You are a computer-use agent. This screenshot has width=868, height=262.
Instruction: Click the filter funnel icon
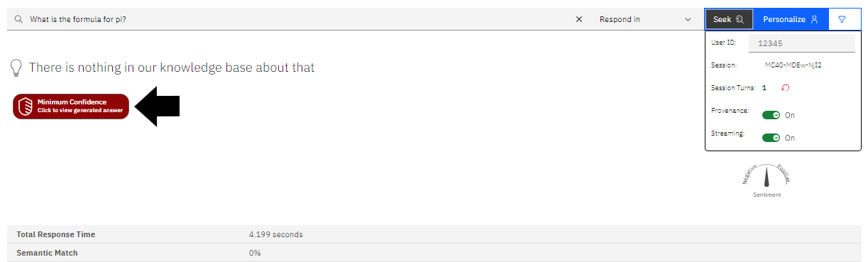tap(842, 20)
